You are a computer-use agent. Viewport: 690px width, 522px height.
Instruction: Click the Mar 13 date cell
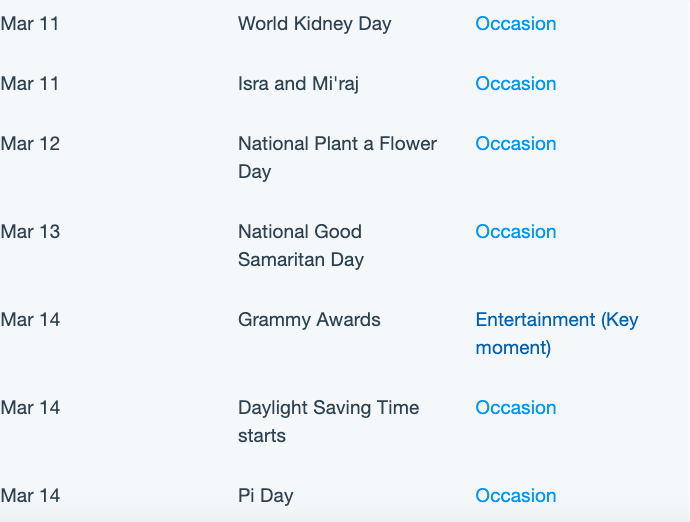pyautogui.click(x=30, y=232)
